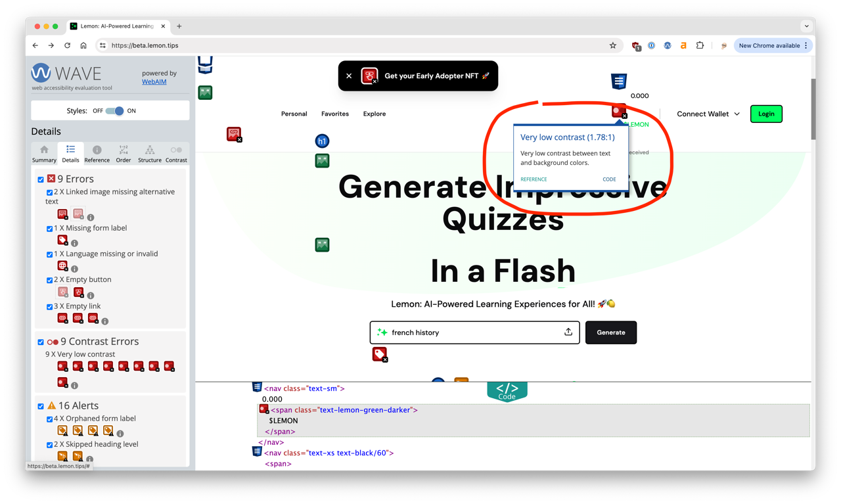
Task: Open info for Empty button errors
Action: pos(91,295)
